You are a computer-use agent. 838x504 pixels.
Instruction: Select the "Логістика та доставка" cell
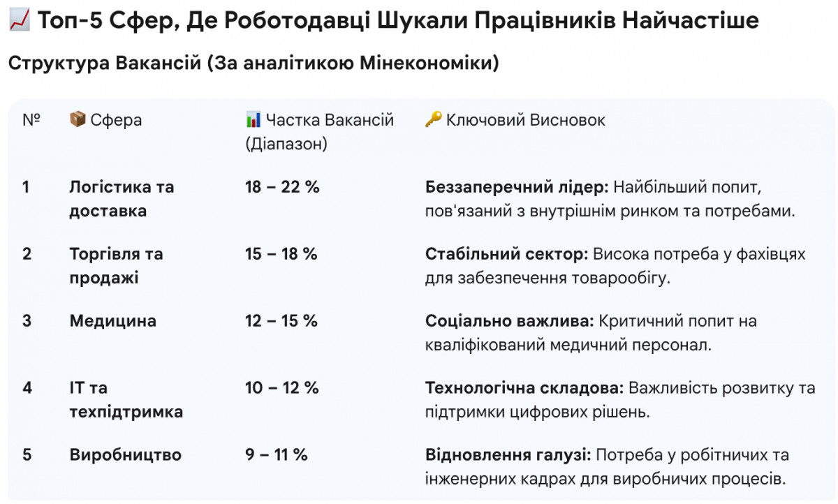coord(122,199)
